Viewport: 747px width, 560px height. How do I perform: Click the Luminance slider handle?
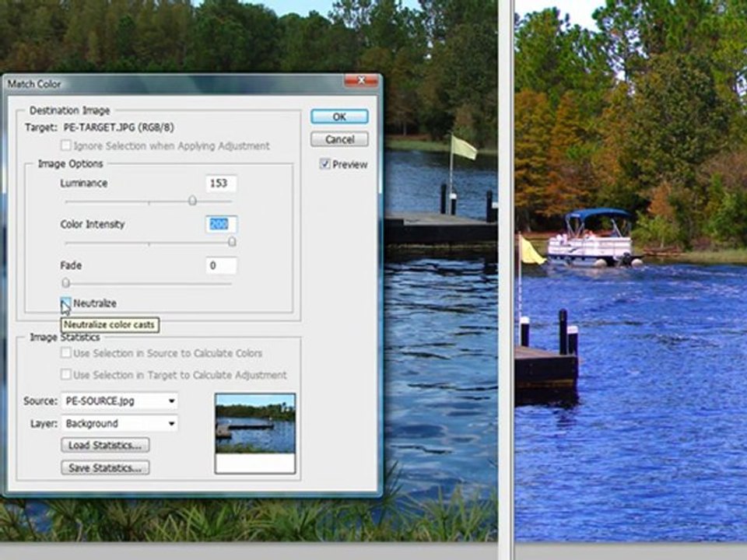pos(192,201)
